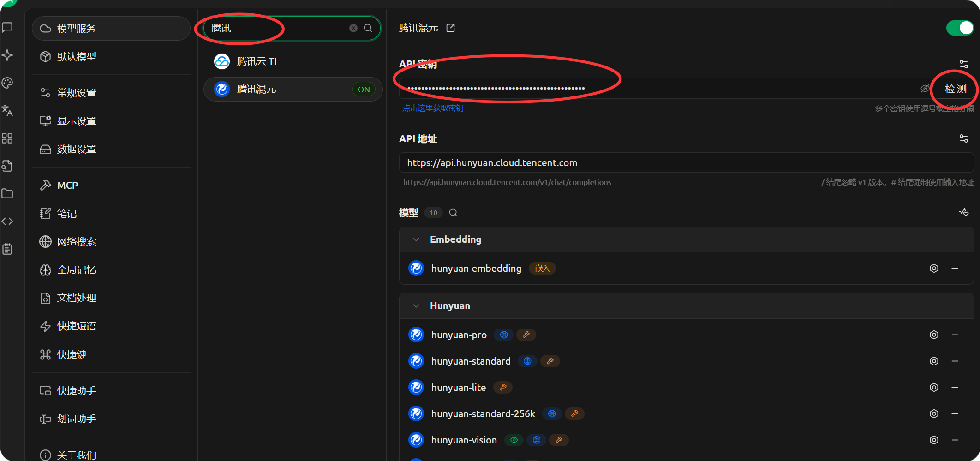Open 默认模型 settings
980x461 pixels.
111,57
